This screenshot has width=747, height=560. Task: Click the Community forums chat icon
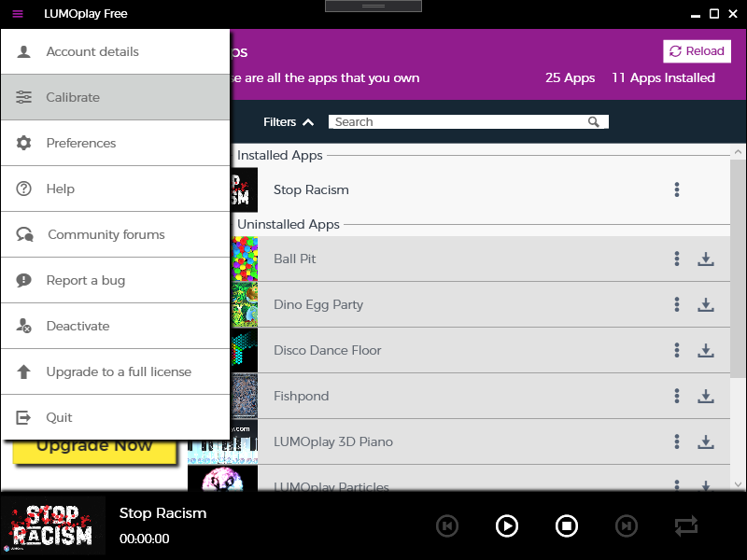pos(25,234)
